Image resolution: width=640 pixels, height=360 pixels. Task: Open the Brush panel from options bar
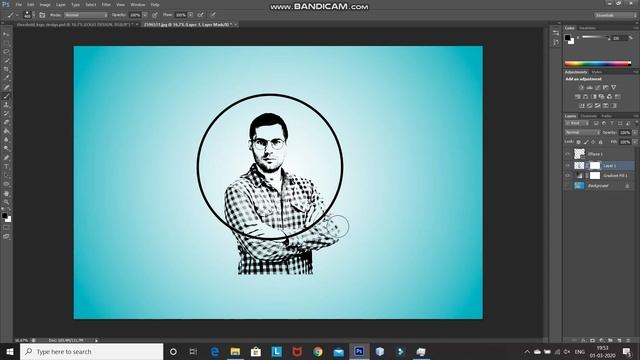point(42,15)
